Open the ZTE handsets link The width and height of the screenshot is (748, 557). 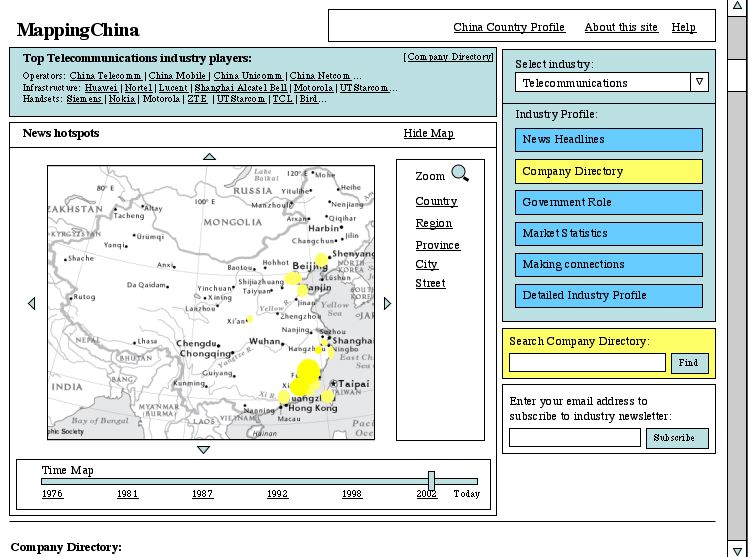(x=197, y=99)
